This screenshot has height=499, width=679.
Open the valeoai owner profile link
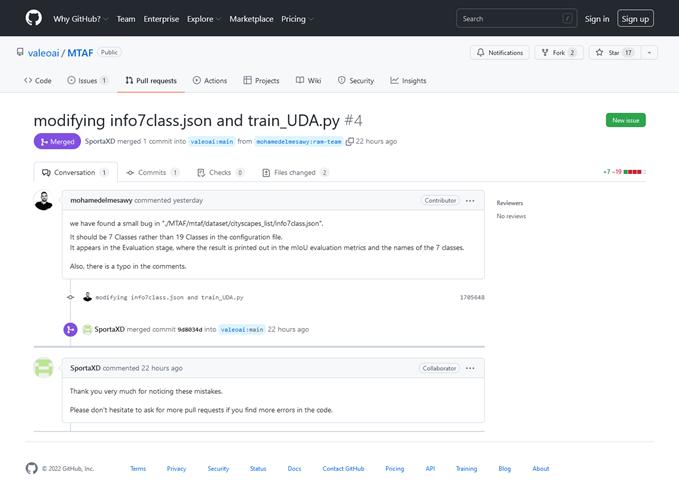(43, 53)
